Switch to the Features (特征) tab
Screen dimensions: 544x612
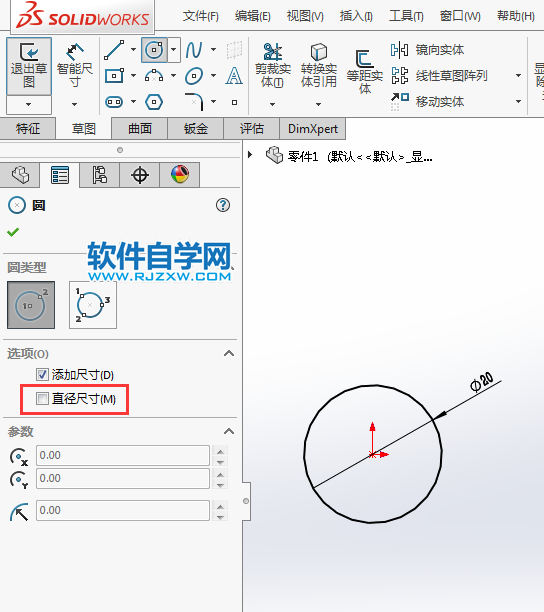(x=28, y=128)
